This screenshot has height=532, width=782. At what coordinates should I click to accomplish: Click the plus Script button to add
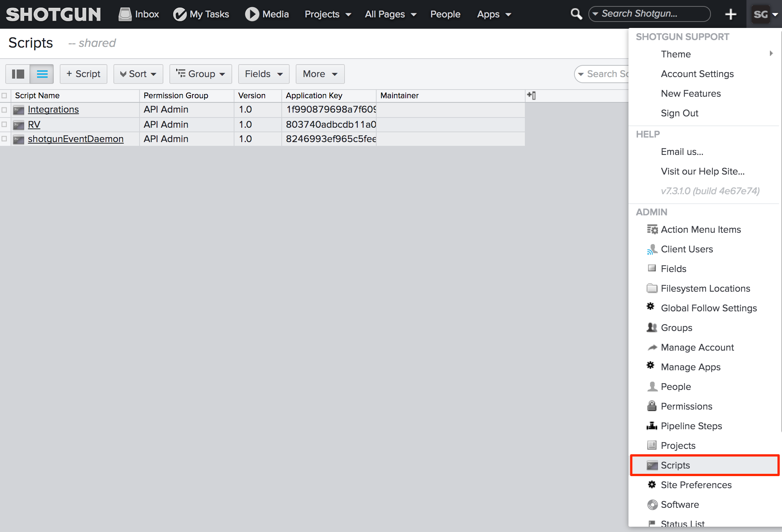(x=84, y=74)
